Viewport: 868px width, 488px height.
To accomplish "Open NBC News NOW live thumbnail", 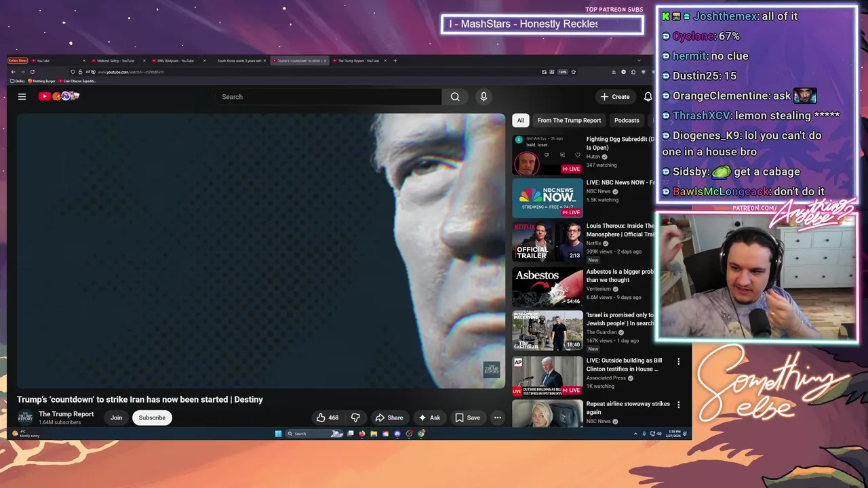I will pos(547,198).
